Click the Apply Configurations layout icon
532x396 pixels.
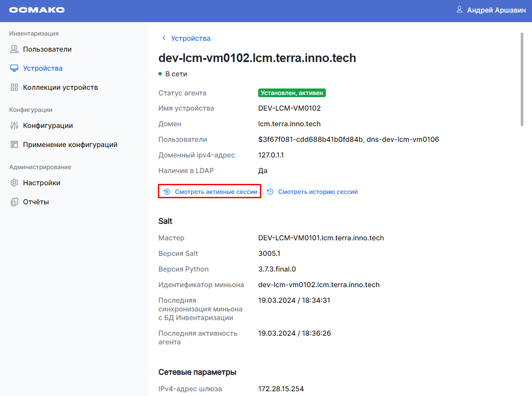coord(14,145)
